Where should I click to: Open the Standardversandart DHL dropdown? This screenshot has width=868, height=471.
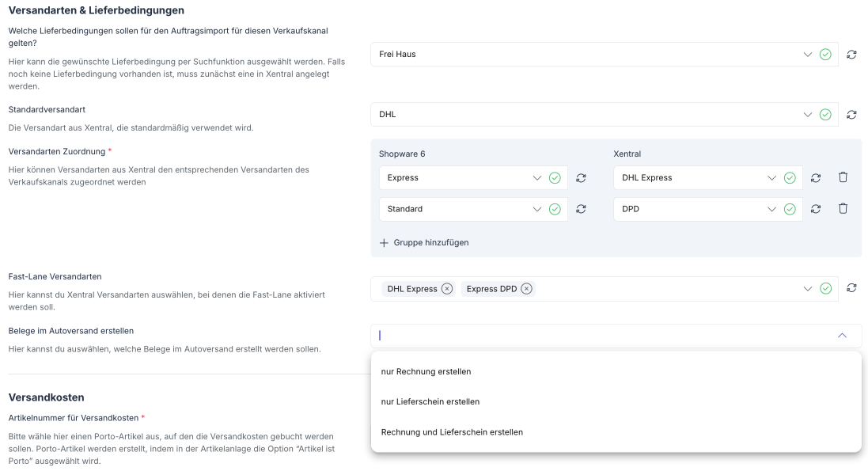pos(808,115)
